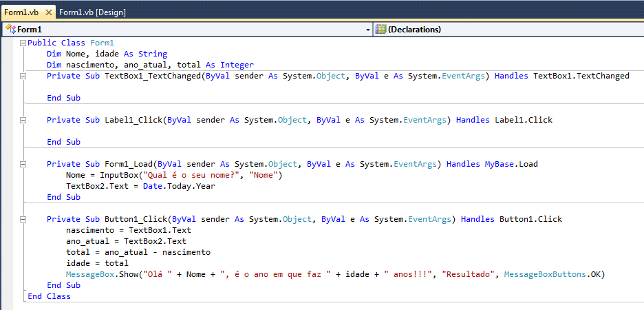The width and height of the screenshot is (644, 310).
Task: Place cursor on 'idade = total' line
Action: tap(97, 263)
